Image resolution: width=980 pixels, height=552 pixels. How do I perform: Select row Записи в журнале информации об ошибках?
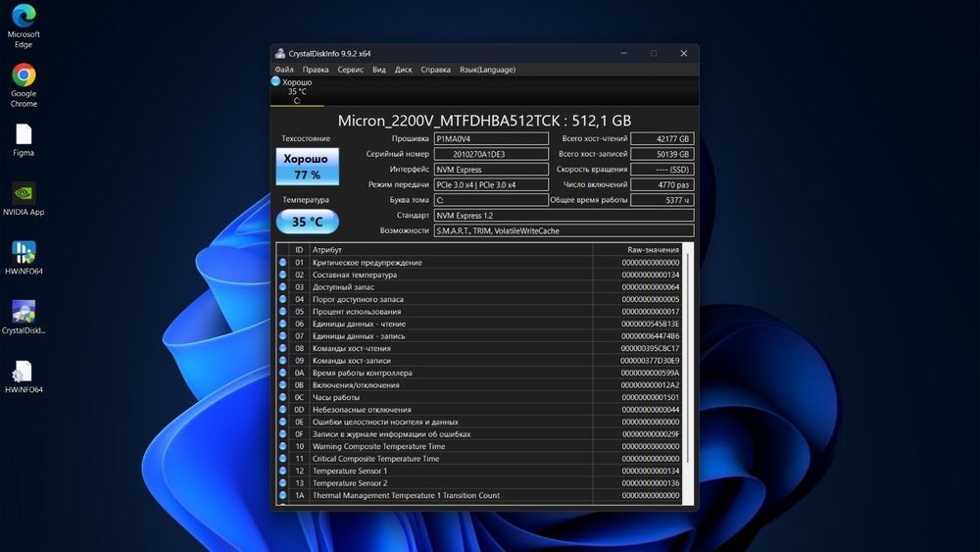(479, 433)
